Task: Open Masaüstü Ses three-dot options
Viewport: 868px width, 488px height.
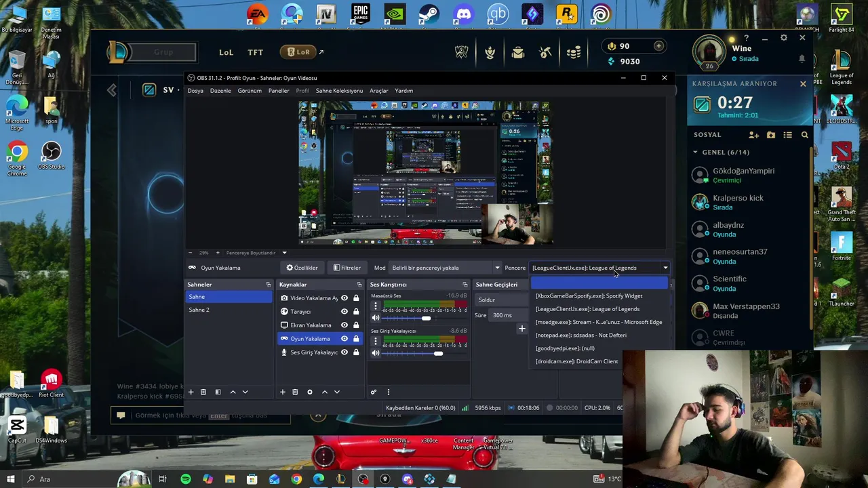Action: [375, 306]
